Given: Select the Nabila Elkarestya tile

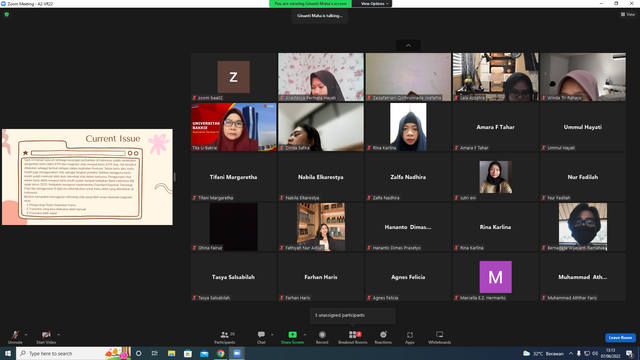Looking at the screenshot, I should click(x=321, y=177).
